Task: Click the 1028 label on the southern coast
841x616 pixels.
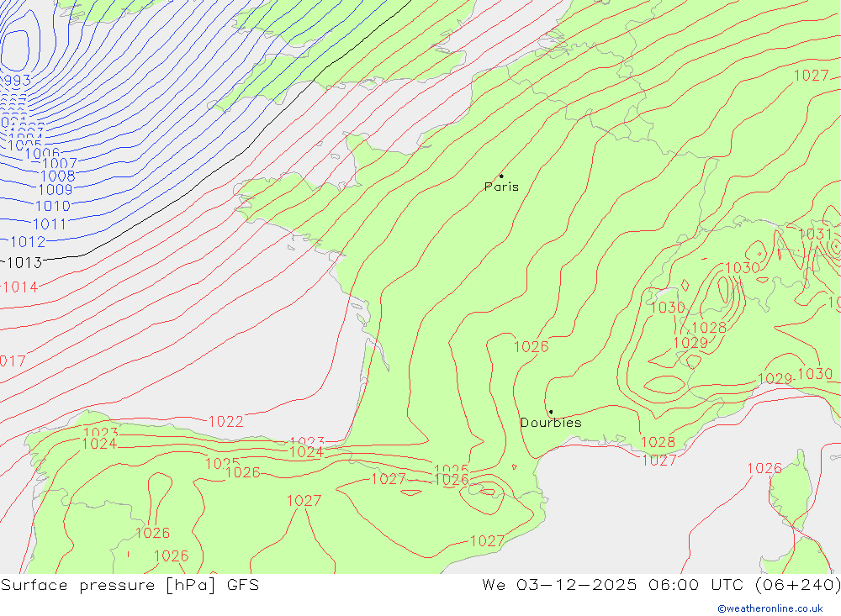Action: 658,442
